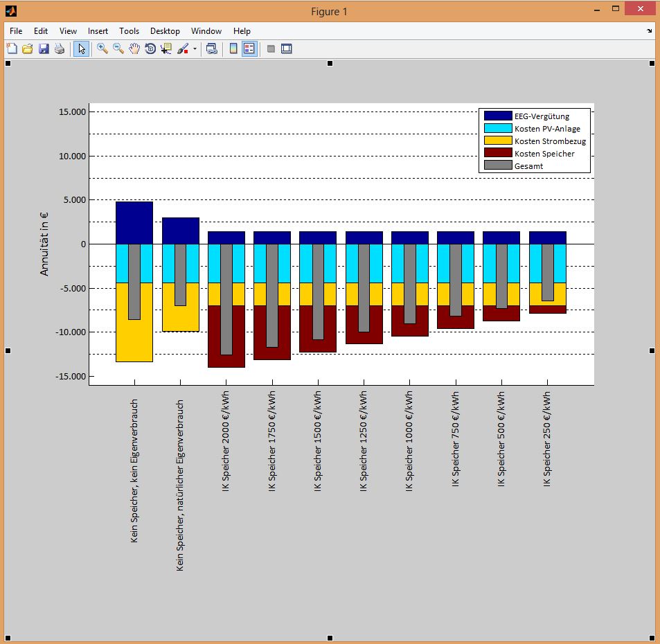This screenshot has height=644, width=660.
Task: Open the Insert menu
Action: (x=98, y=31)
